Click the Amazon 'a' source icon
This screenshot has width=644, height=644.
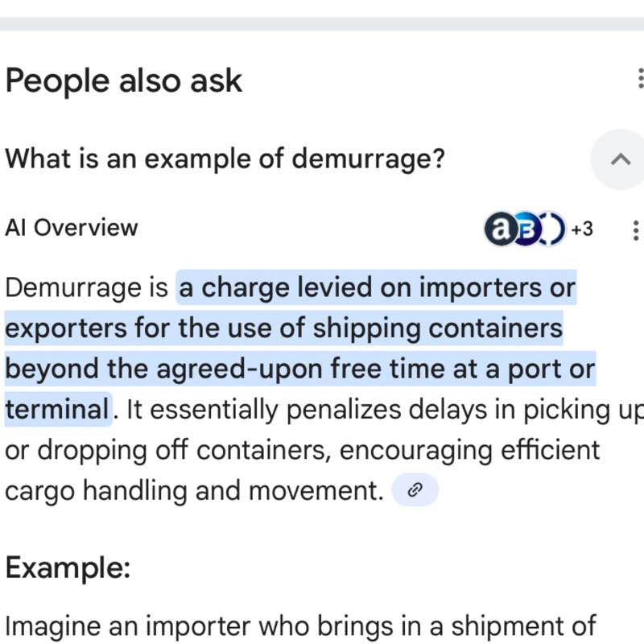(x=499, y=229)
